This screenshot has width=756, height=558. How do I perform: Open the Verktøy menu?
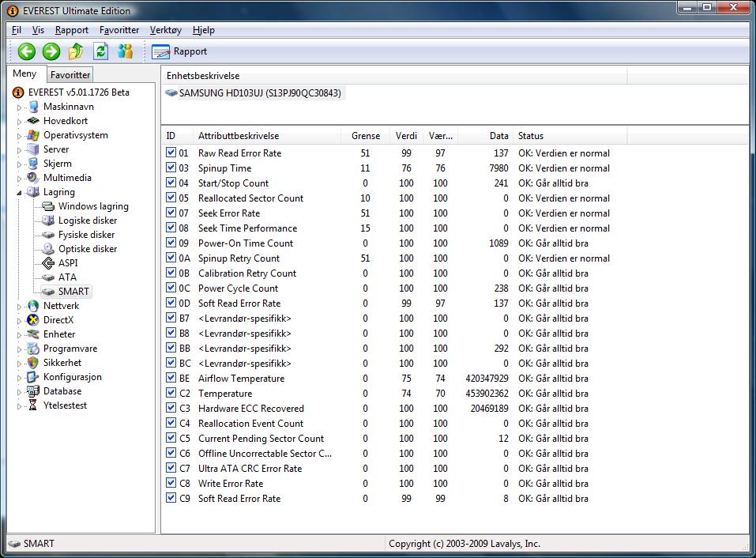(x=165, y=30)
